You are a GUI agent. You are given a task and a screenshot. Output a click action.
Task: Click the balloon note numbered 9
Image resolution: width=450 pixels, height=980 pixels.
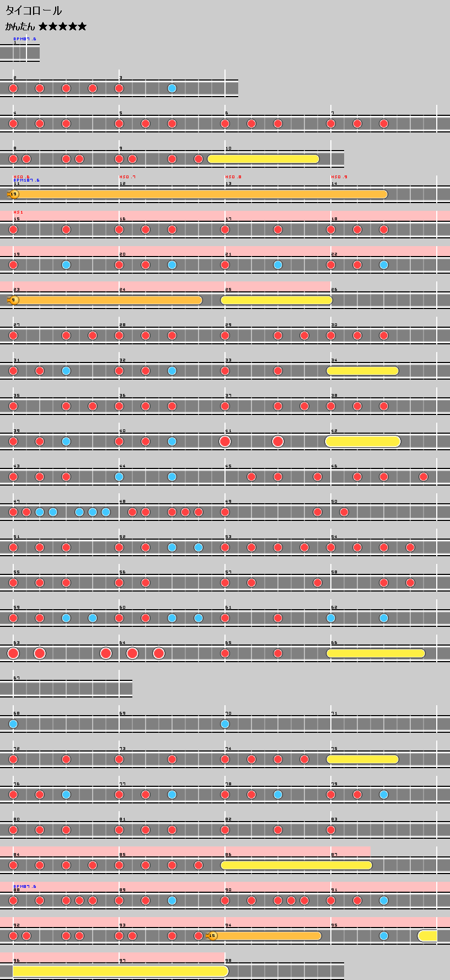coord(14,300)
